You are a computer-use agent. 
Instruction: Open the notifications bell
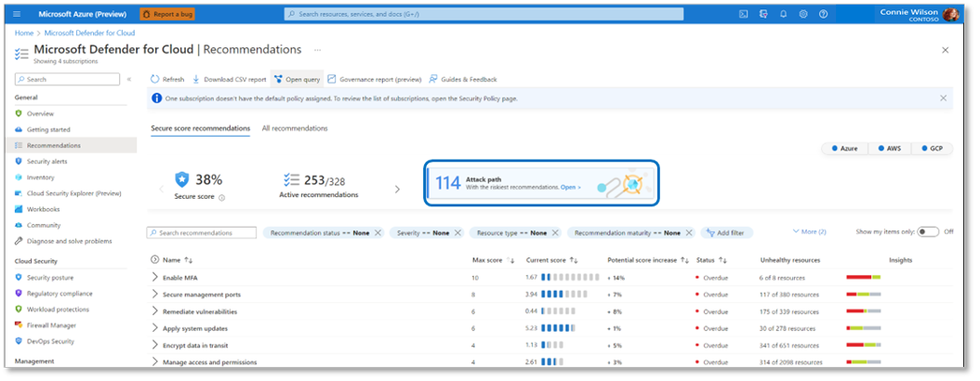point(783,15)
